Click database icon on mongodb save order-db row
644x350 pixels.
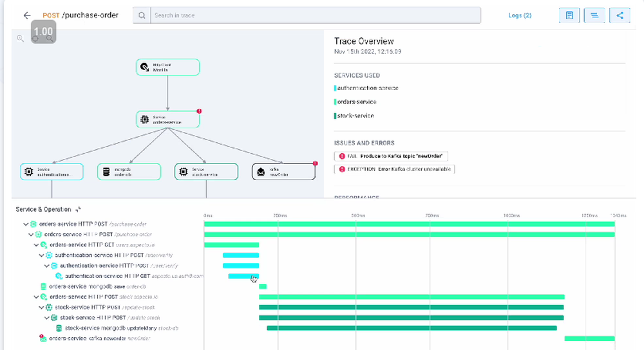point(43,286)
